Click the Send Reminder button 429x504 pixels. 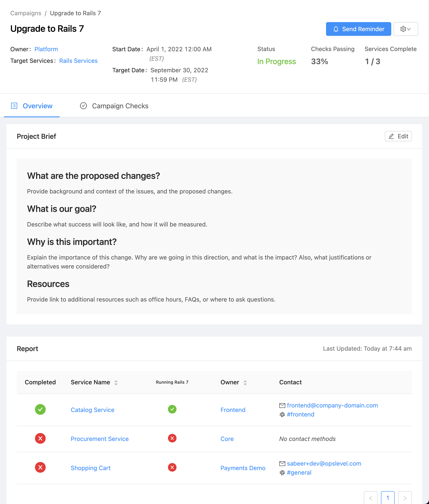tap(358, 29)
